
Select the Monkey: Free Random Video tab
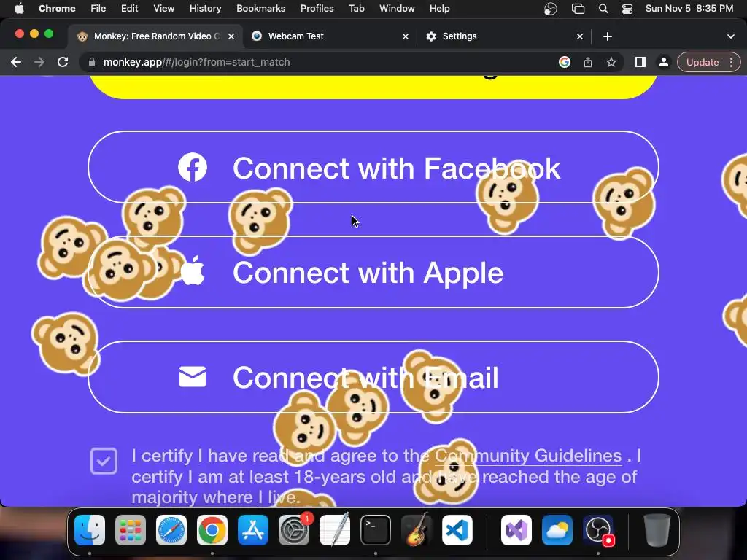(156, 36)
